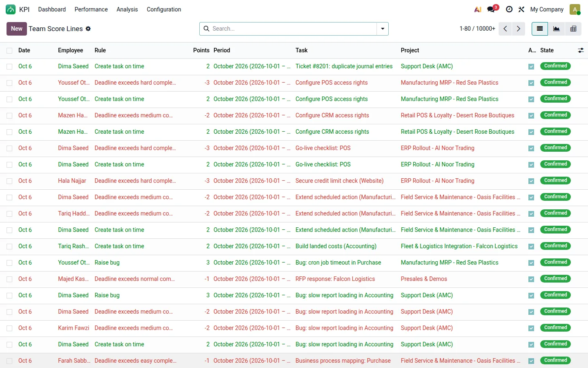Click Business process mapping: Purchase task
The height and width of the screenshot is (368, 588).
(343, 361)
